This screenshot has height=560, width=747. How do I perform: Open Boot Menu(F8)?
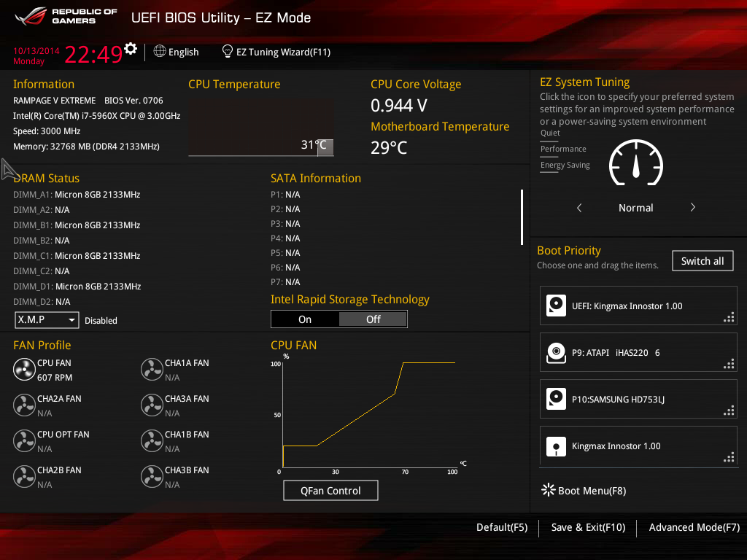coord(592,491)
